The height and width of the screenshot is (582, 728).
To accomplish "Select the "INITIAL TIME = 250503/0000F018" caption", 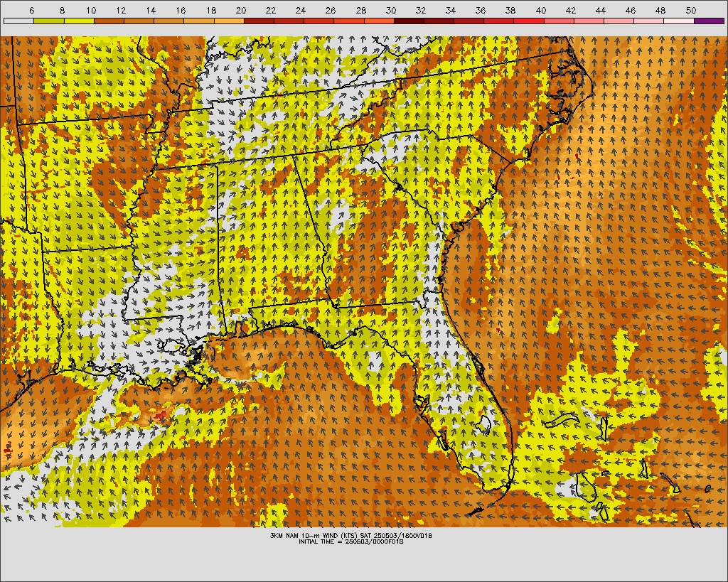I will (351, 541).
